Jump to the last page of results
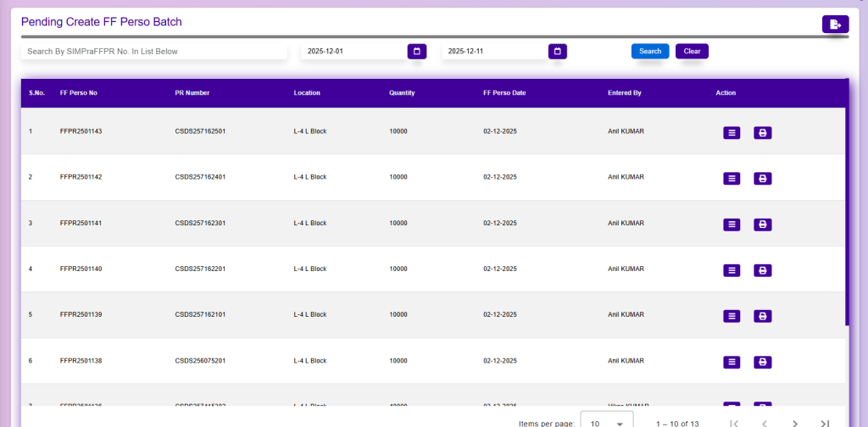Screen dimensions: 868x427 click(x=825, y=422)
